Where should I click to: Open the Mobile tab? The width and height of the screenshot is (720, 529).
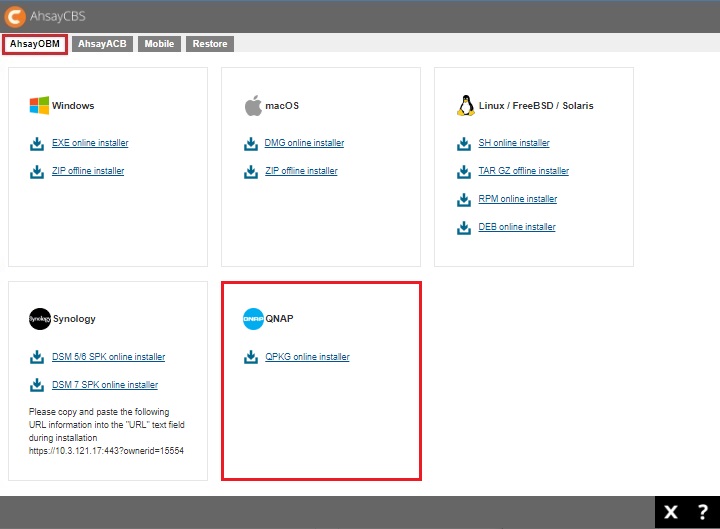(x=159, y=44)
